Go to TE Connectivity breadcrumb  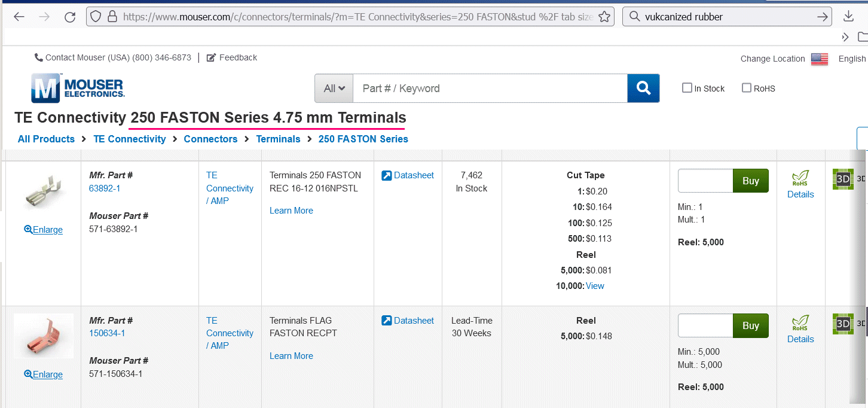click(130, 139)
